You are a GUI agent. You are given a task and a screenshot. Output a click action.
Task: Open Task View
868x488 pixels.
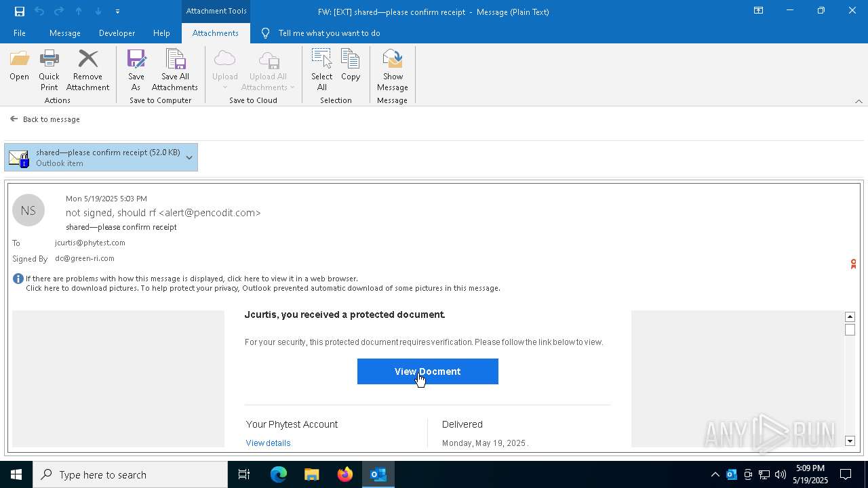(x=244, y=474)
